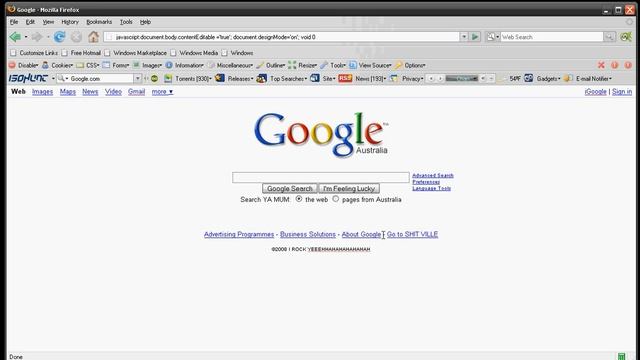Open the Disable dropdown menu
Screen dimensions: 640x360
pyautogui.click(x=28, y=65)
